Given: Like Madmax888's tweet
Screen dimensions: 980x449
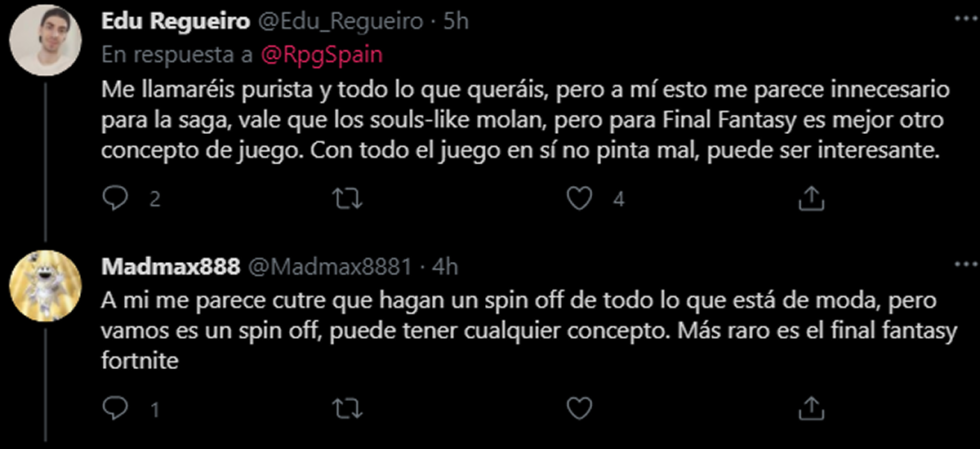Looking at the screenshot, I should click(580, 407).
